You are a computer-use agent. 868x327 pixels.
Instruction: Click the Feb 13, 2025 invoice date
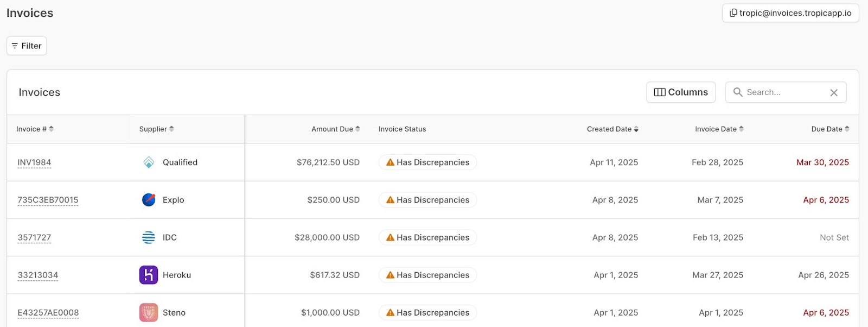pos(718,237)
